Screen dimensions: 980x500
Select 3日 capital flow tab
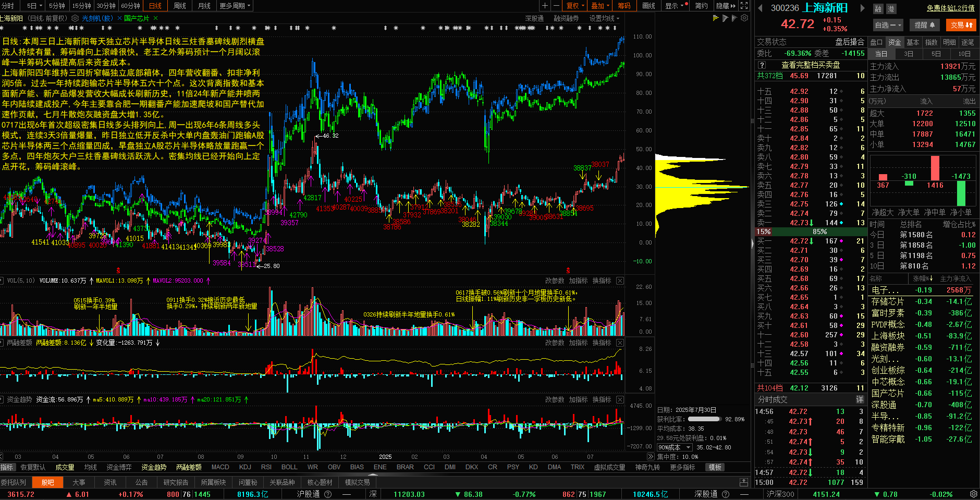(x=909, y=54)
